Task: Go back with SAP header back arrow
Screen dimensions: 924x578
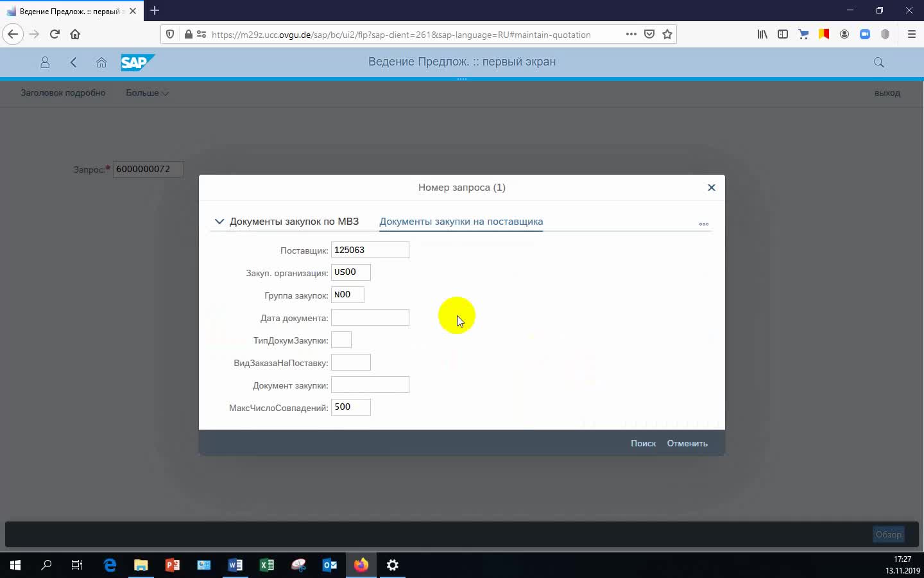Action: click(73, 62)
